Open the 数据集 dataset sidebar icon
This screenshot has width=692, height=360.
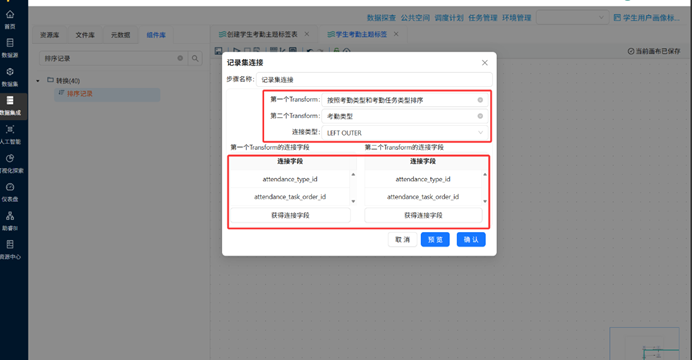coord(10,71)
